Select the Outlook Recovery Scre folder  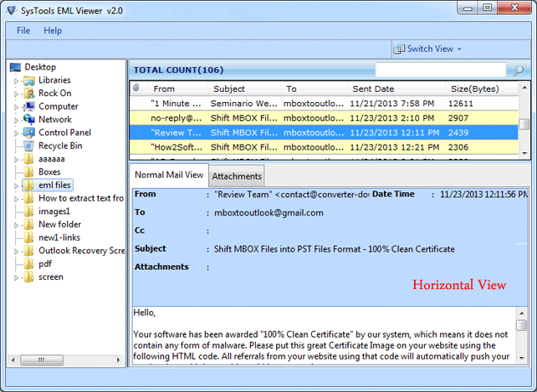81,251
